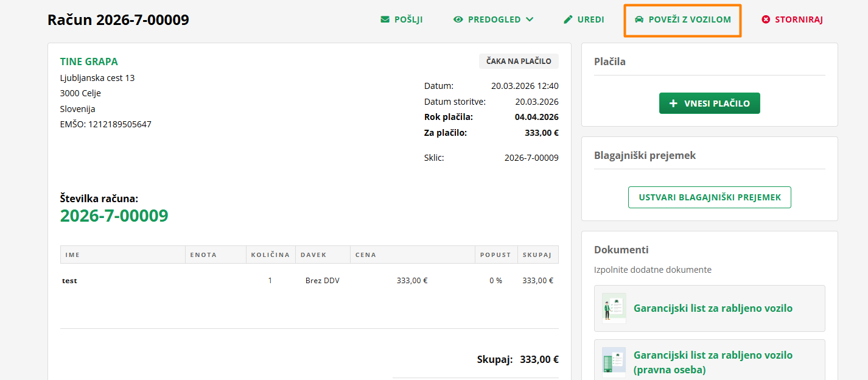Open customer link Tine Grapa
This screenshot has width=868, height=380.
click(89, 62)
